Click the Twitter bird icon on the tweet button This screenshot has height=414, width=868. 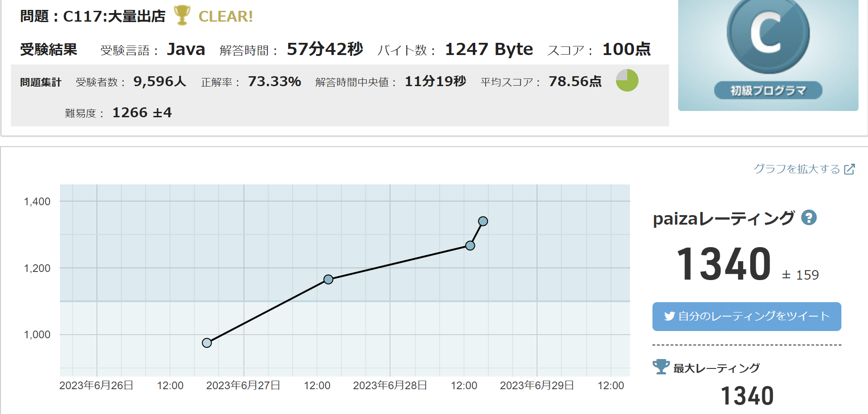[669, 317]
